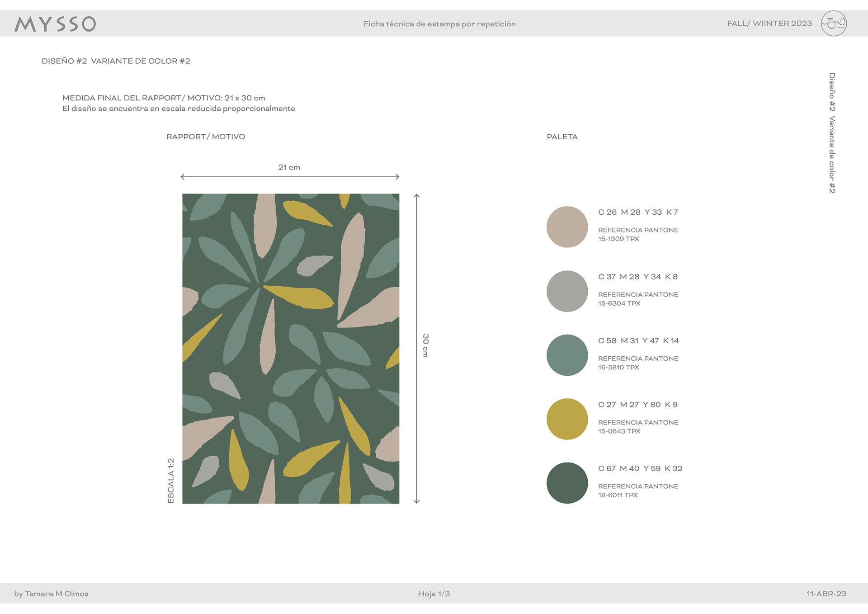Click the MYSSO logo in header
868x614 pixels.
(55, 24)
